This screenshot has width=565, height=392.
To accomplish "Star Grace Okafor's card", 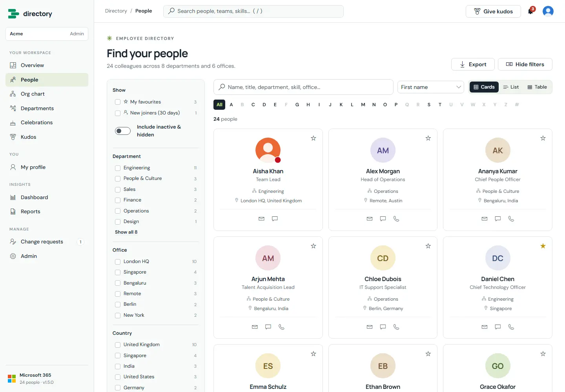I will coord(543,354).
